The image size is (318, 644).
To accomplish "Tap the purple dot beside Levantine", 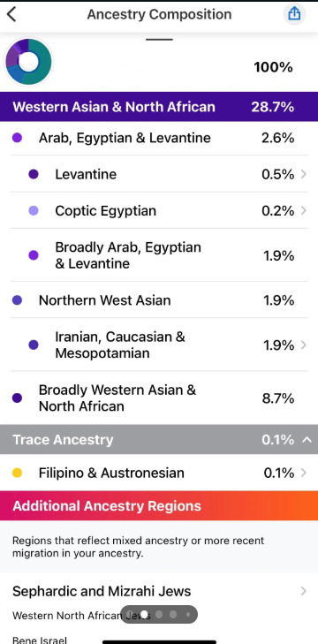I will coord(34,174).
